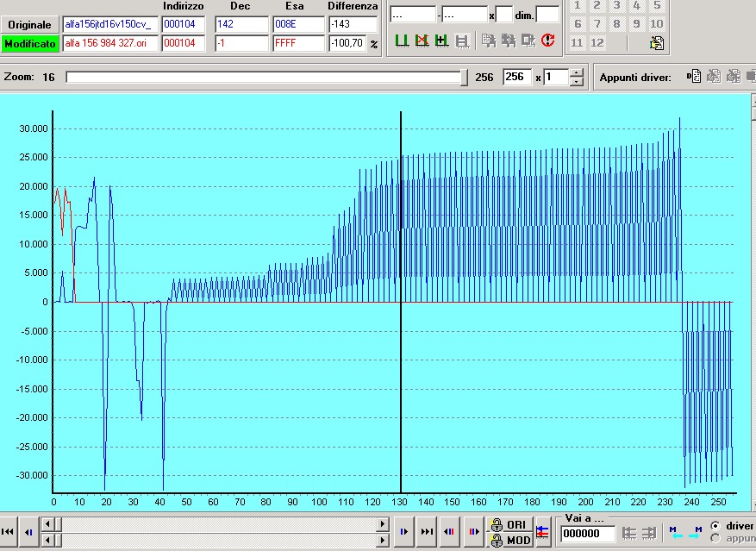Toggle the ORI padlock button
This screenshot has width=756, height=551.
coord(509,525)
